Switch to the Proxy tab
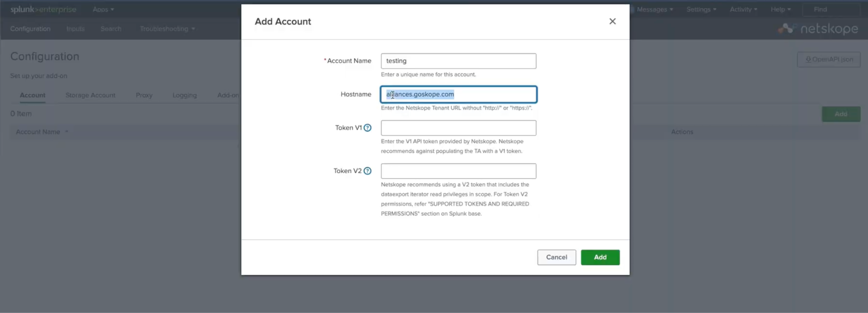Screen dimensions: 868x313 coord(144,95)
